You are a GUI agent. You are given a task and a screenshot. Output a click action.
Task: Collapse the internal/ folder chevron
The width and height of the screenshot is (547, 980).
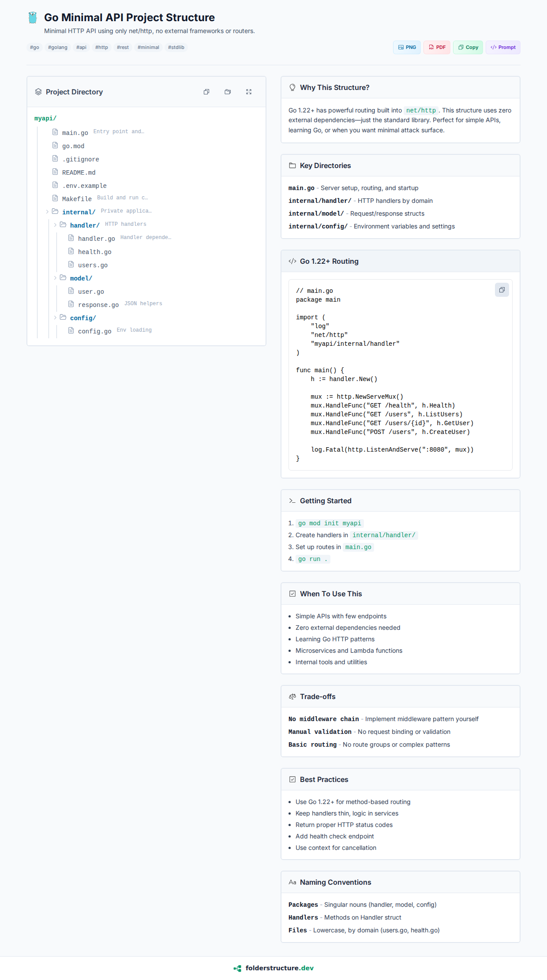point(47,212)
